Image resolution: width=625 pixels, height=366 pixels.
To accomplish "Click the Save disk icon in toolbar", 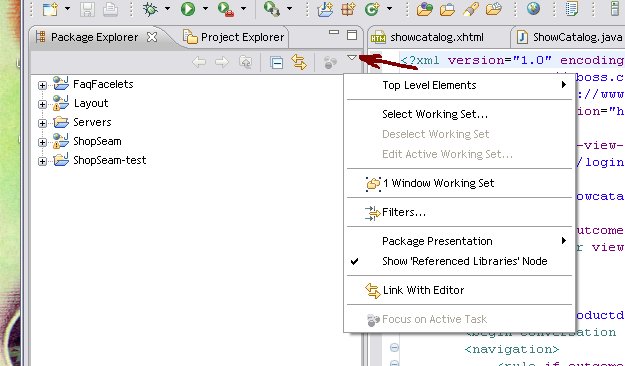I will pyautogui.click(x=87, y=9).
